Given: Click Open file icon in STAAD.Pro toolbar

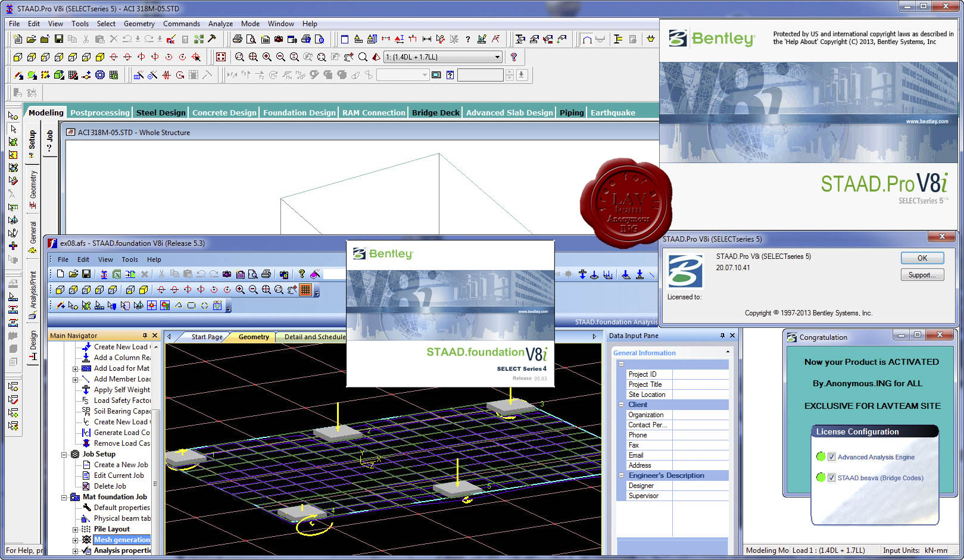Looking at the screenshot, I should pyautogui.click(x=31, y=39).
